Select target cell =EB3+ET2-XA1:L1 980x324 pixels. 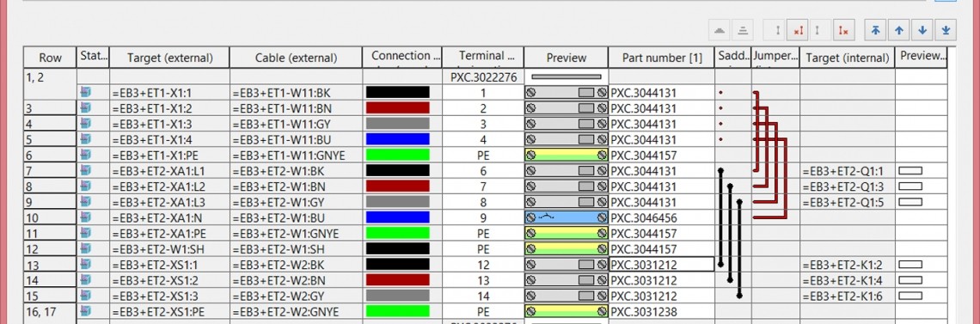[x=169, y=170]
